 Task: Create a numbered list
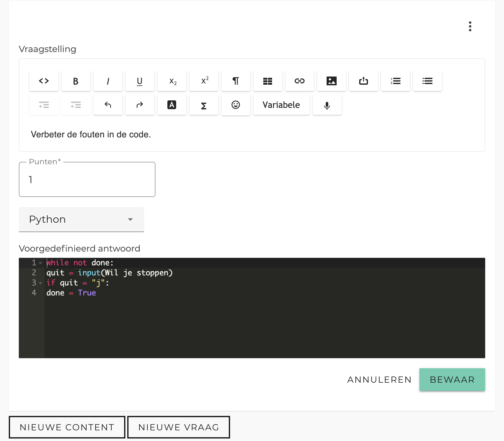(396, 81)
